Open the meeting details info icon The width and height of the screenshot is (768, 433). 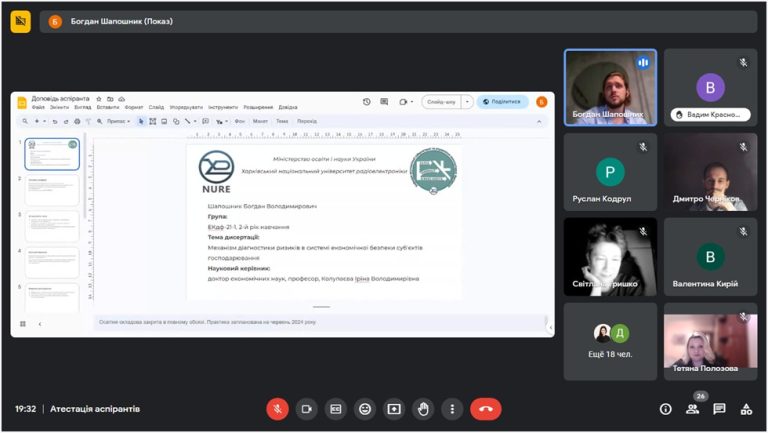666,409
